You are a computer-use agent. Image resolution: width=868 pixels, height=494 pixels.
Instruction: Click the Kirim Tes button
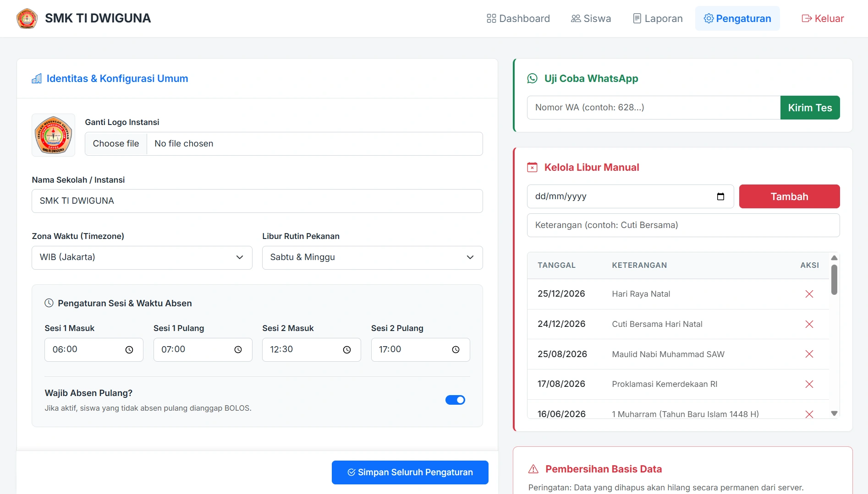click(810, 108)
